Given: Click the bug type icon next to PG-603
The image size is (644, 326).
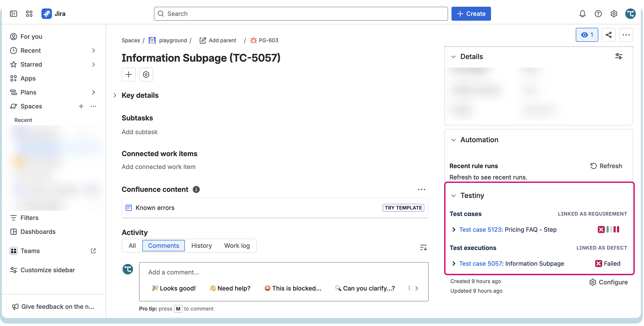Looking at the screenshot, I should [x=253, y=40].
